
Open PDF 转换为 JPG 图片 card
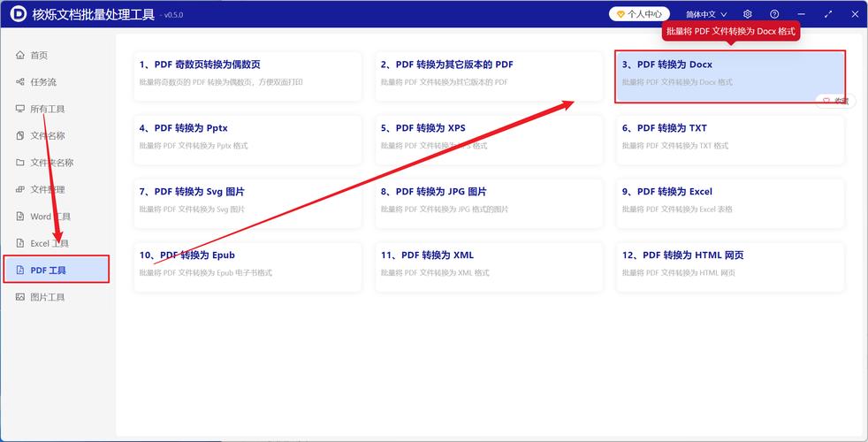pyautogui.click(x=489, y=201)
